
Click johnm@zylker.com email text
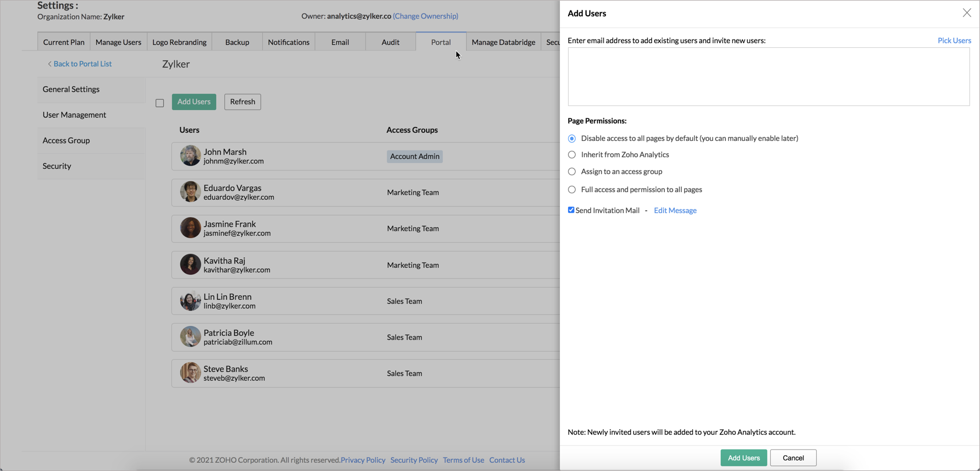pos(234,161)
